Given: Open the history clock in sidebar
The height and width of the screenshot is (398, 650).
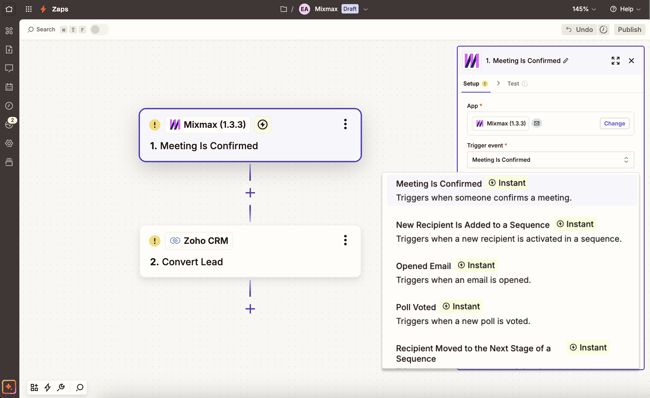Looking at the screenshot, I should coord(9,106).
